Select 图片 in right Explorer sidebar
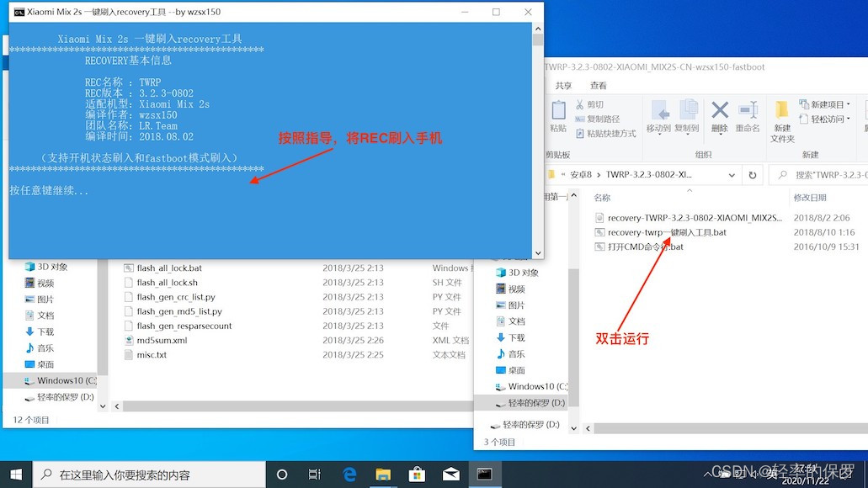868x488 pixels. point(510,305)
